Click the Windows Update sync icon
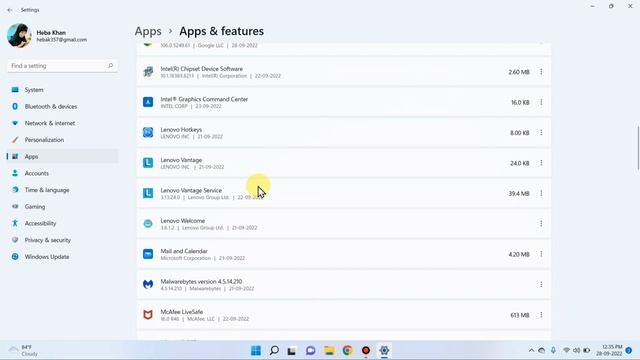 (x=15, y=257)
